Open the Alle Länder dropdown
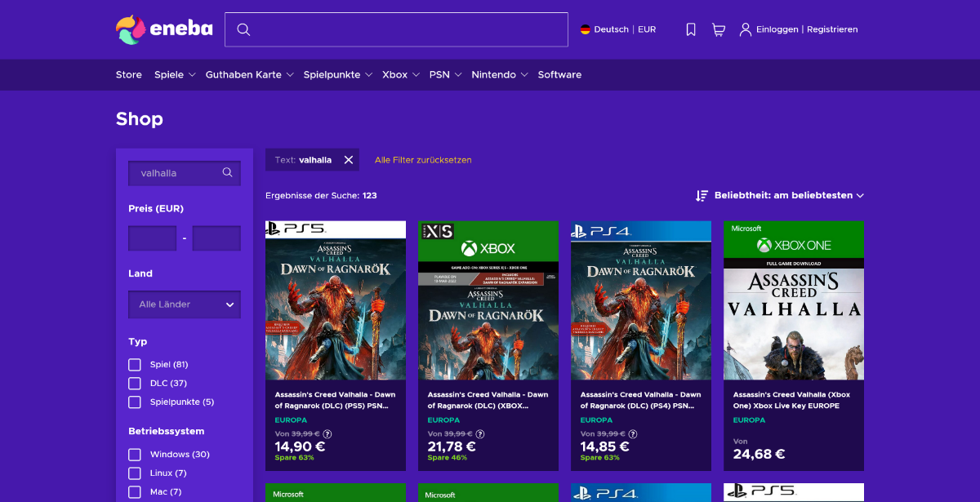This screenshot has width=980, height=502. [185, 304]
